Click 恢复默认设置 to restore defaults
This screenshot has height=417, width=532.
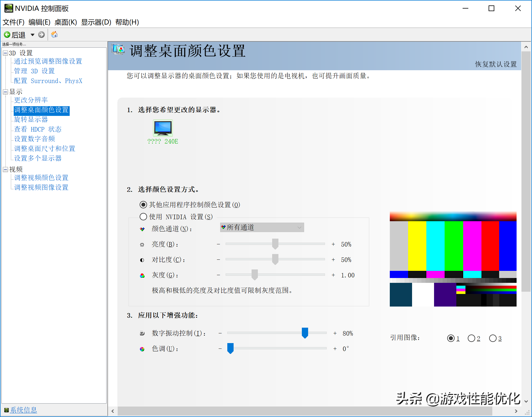tap(496, 64)
